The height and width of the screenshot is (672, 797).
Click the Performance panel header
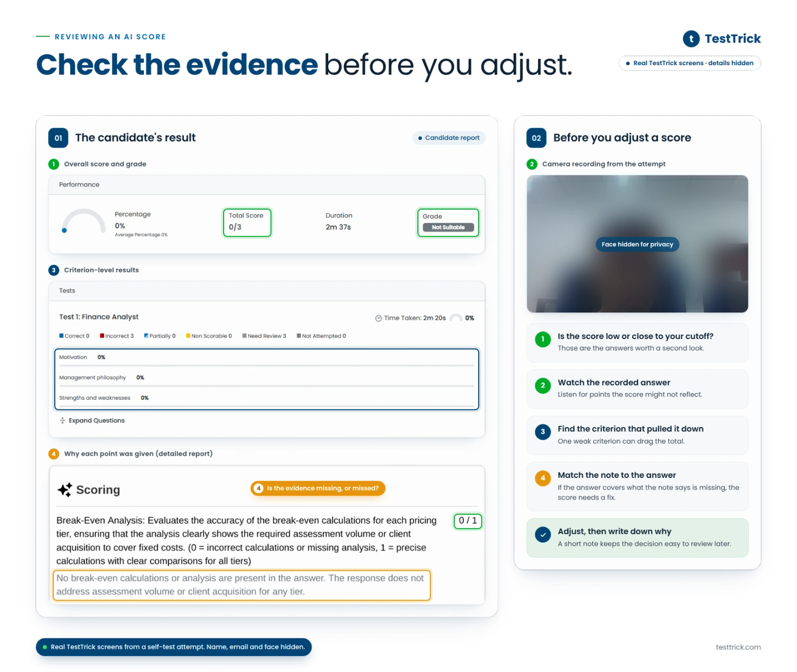[x=267, y=185]
